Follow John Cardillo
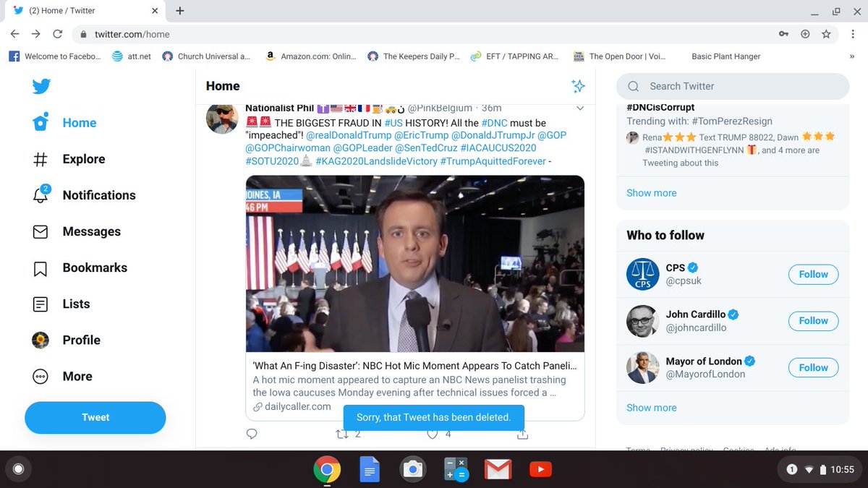Screen dimensions: 868x488 coord(813,320)
